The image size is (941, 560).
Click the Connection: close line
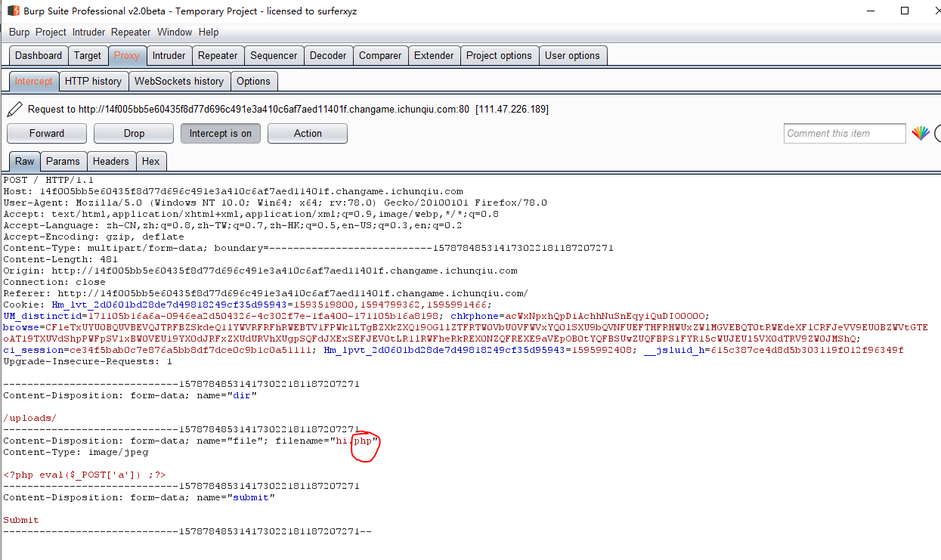(54, 282)
